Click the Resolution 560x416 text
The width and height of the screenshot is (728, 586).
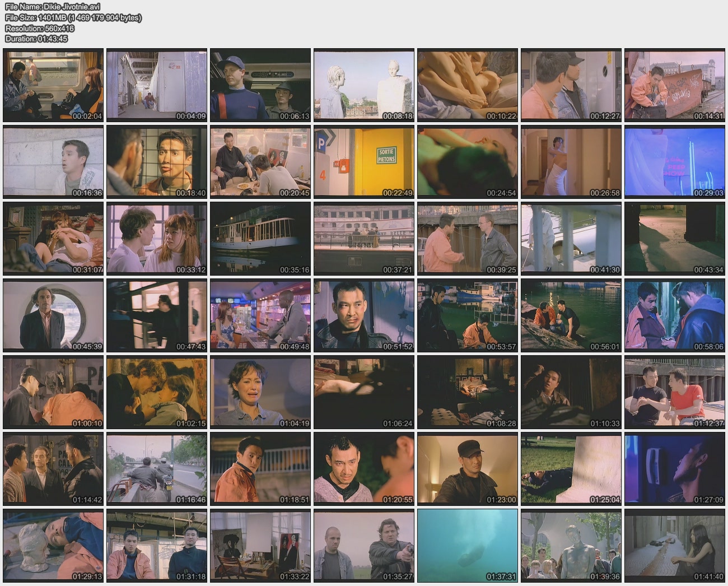coord(39,28)
